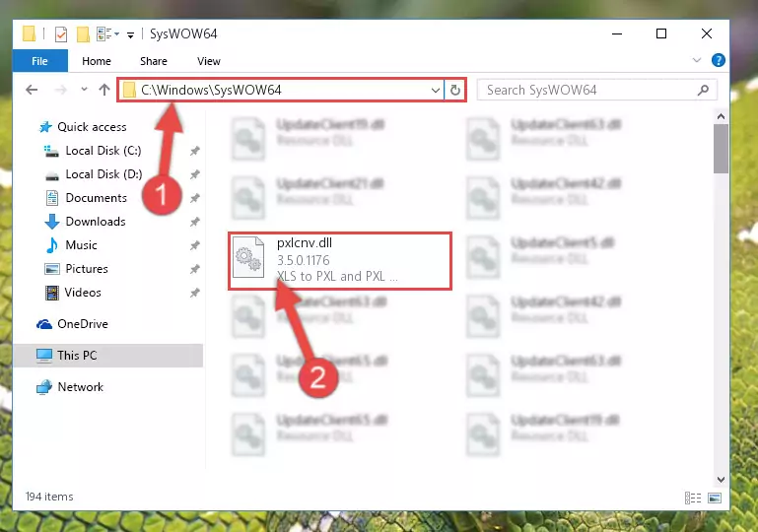Open Customize Quick Access Toolbar dropdown arrow
This screenshot has width=758, height=532.
click(x=130, y=34)
